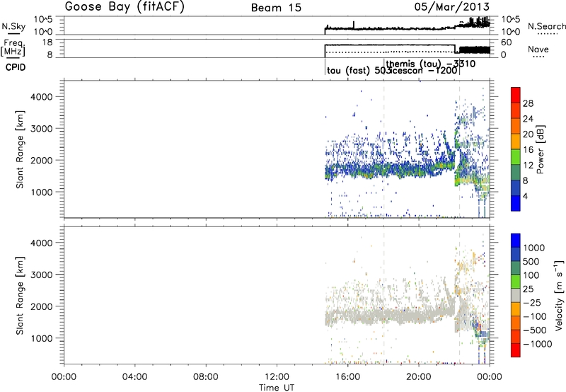Click the '4000' range tick on the power plot
Screen dimensions: 566x392
coord(42,97)
